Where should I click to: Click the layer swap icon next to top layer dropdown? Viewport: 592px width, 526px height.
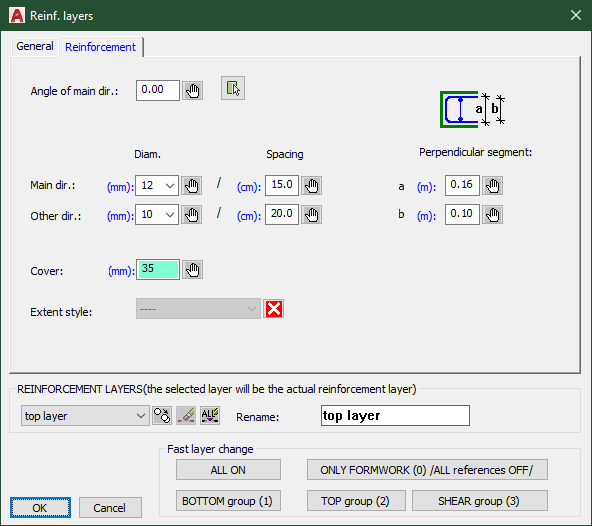(162, 415)
